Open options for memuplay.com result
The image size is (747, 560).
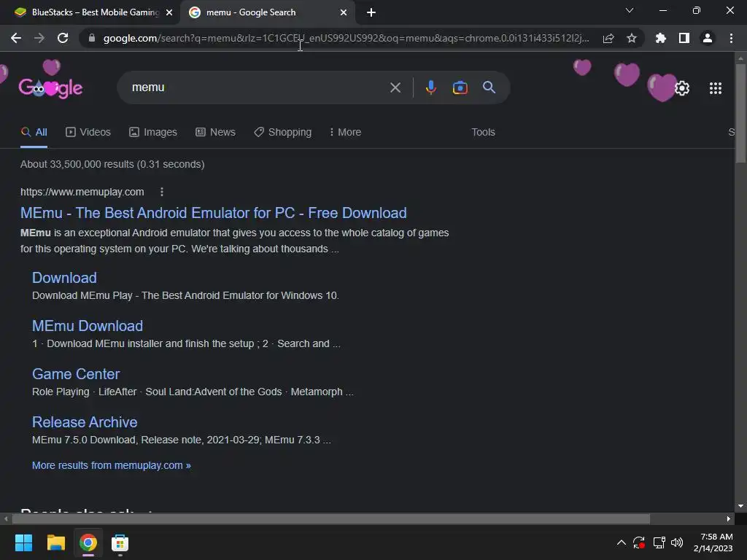[162, 192]
